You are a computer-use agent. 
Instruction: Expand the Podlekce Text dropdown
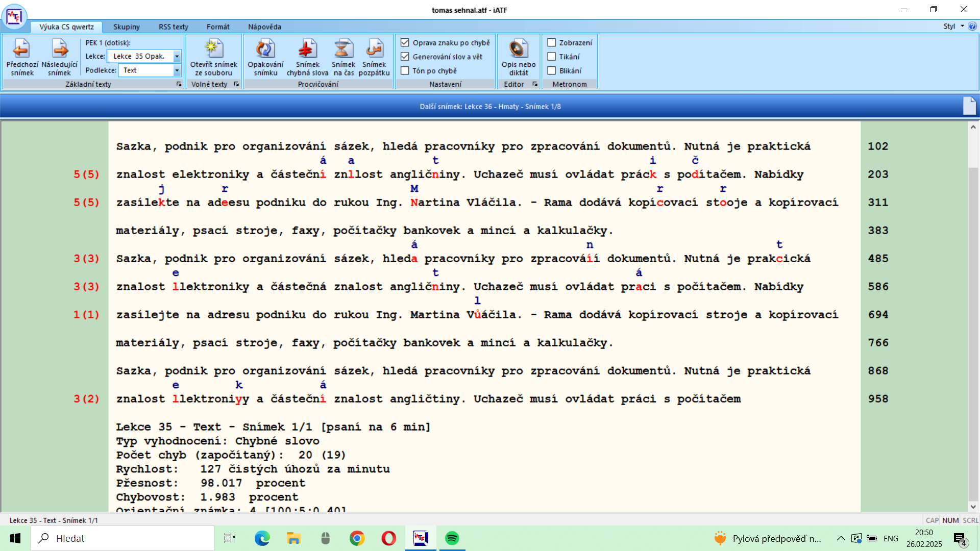pyautogui.click(x=177, y=70)
